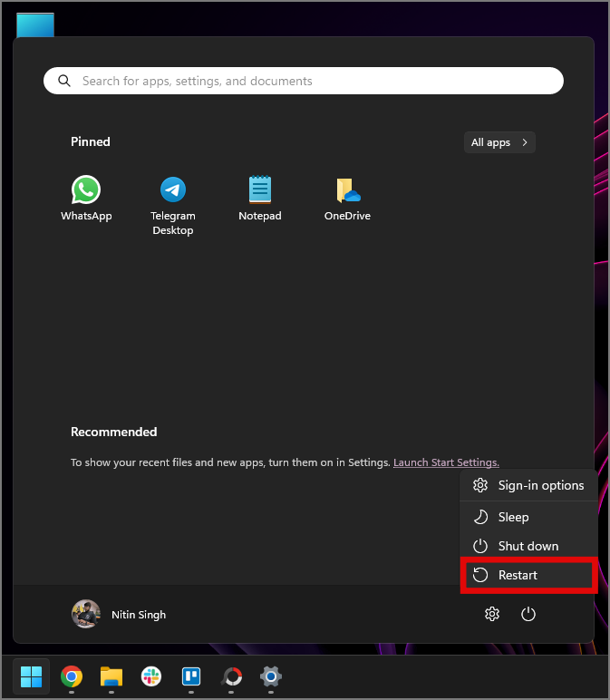Open the OneDrive pinned folder
Viewport: 610px width, 700px height.
pyautogui.click(x=347, y=199)
